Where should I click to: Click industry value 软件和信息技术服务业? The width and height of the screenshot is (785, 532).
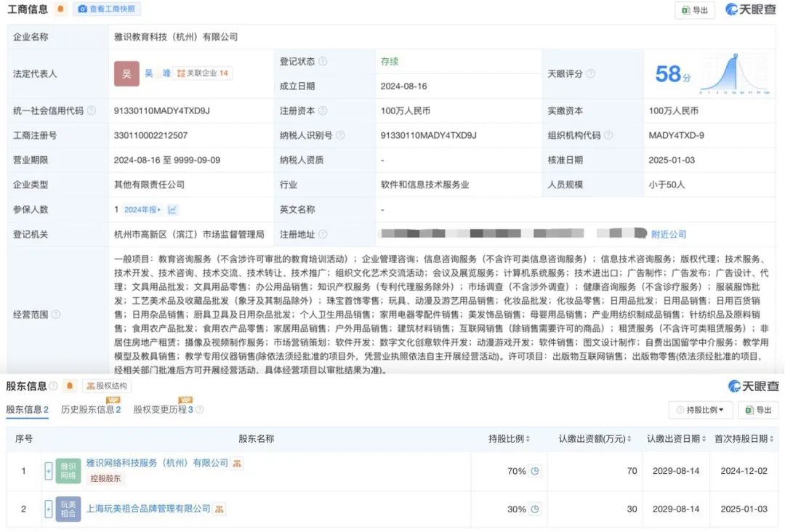(x=424, y=185)
